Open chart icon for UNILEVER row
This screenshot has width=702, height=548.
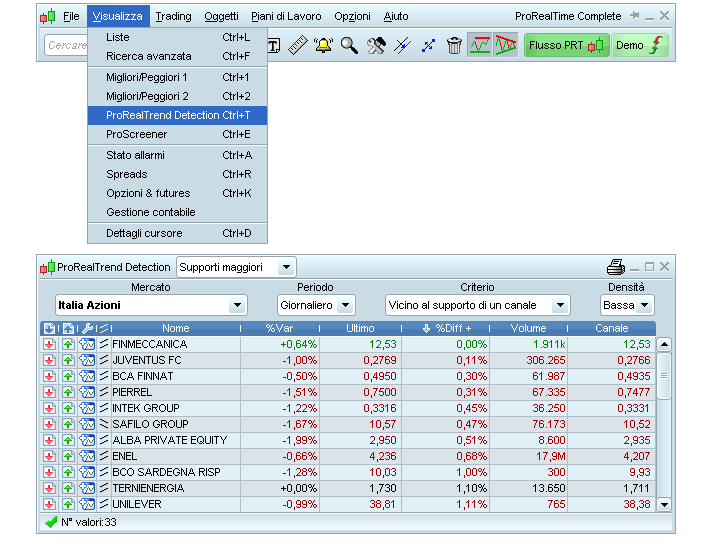[87, 504]
